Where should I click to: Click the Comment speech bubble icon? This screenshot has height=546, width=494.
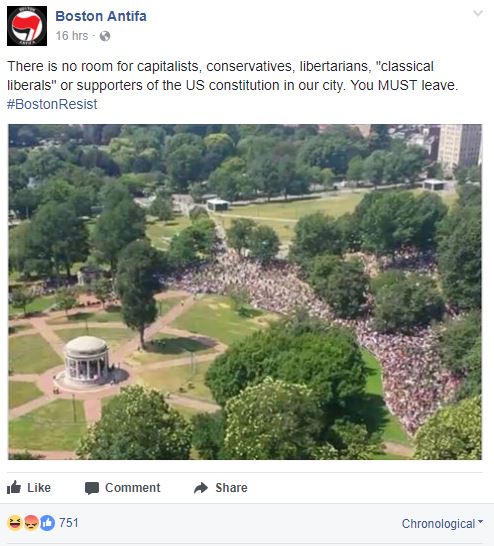click(x=92, y=488)
